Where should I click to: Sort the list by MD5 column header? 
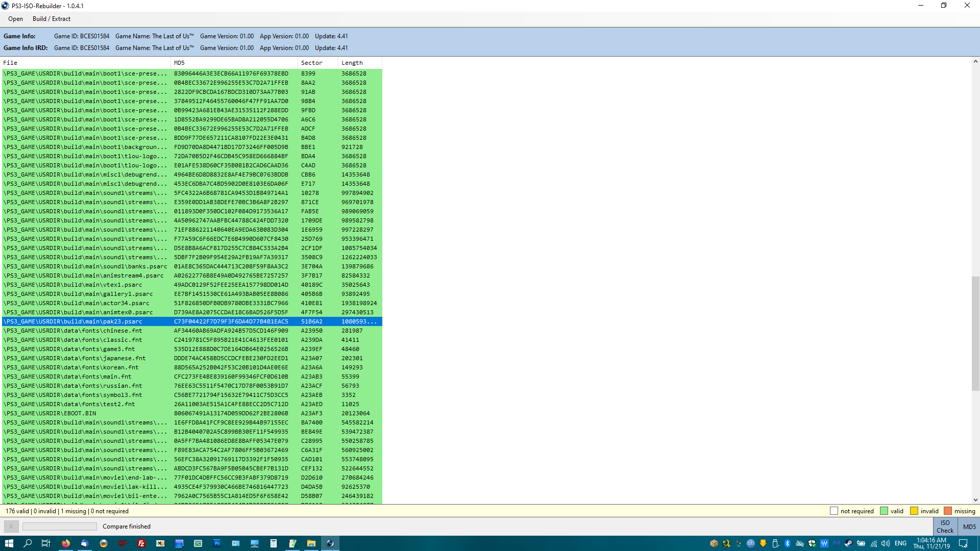[x=234, y=63]
